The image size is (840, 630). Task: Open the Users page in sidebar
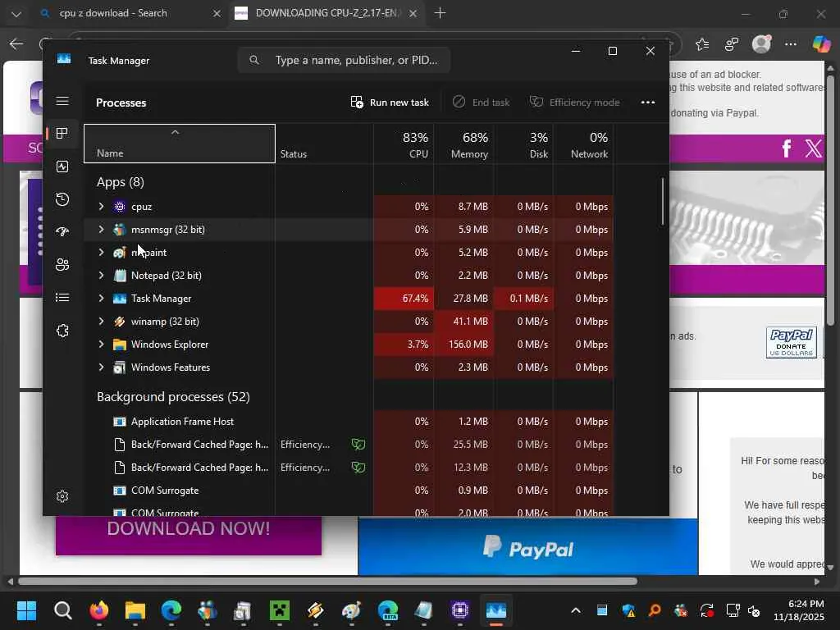point(62,265)
